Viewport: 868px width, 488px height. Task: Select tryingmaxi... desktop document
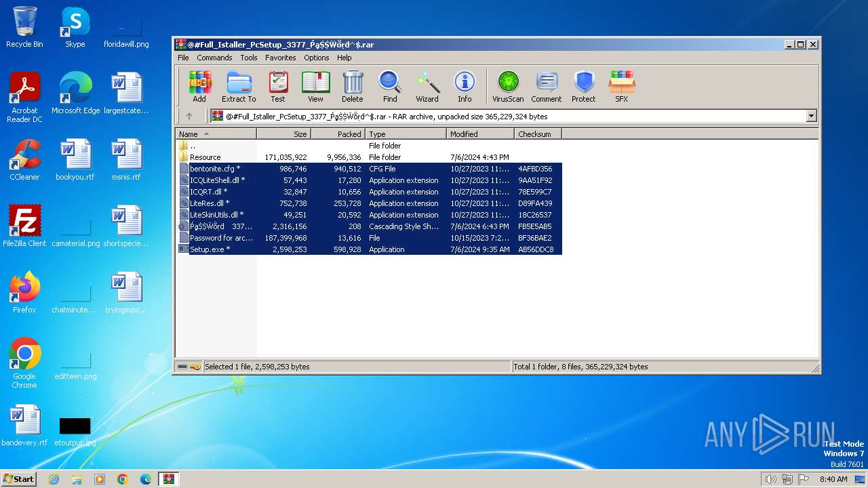coord(126,293)
